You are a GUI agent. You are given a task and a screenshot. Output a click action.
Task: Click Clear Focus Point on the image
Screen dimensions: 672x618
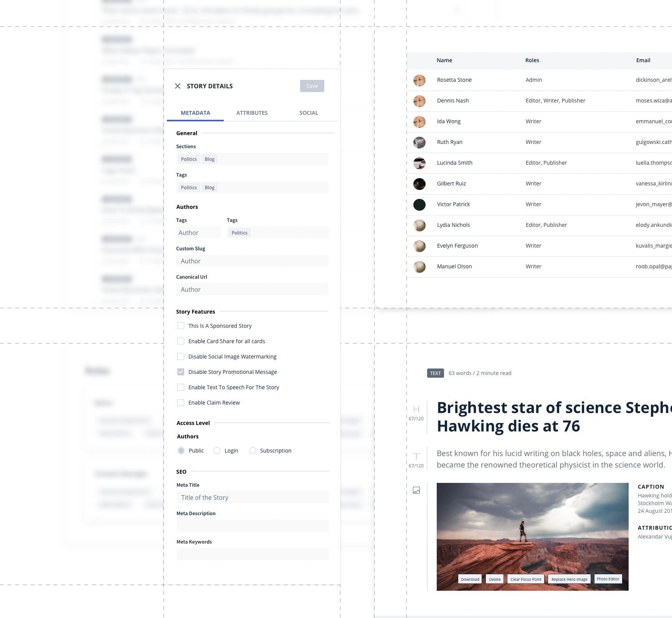pos(525,579)
